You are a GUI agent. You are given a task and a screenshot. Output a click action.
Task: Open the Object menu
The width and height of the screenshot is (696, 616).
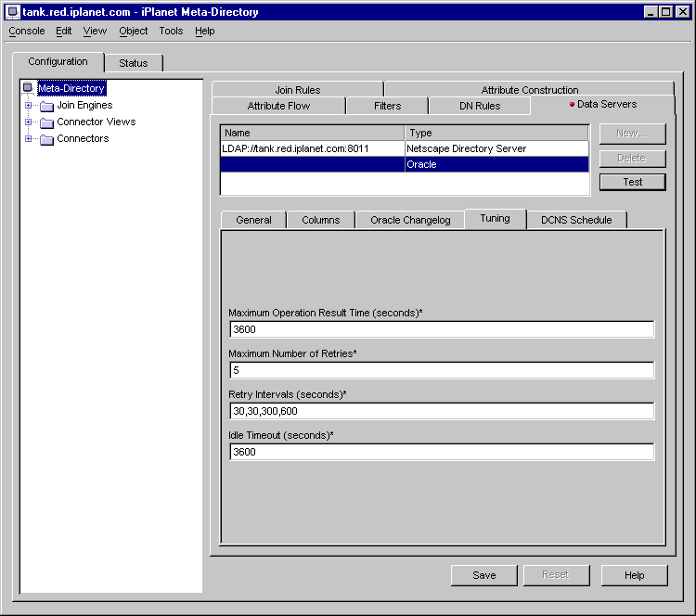click(133, 31)
